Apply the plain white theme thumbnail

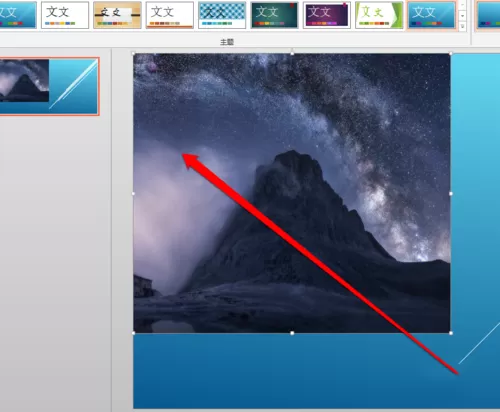65,15
